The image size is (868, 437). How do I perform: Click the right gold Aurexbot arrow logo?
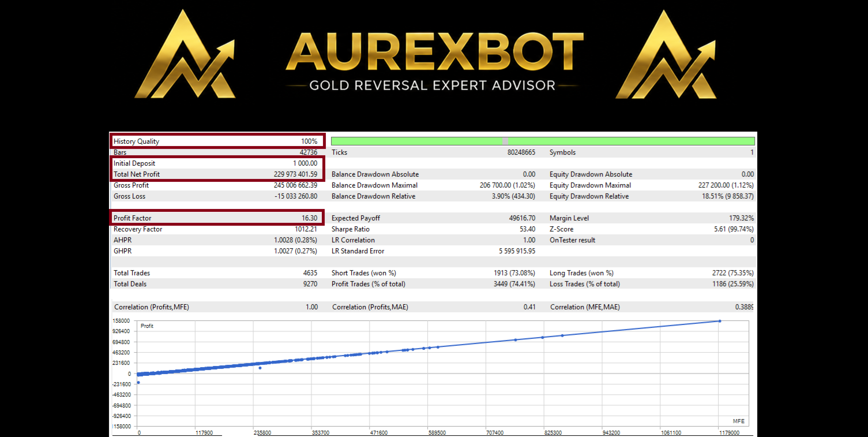(666, 54)
